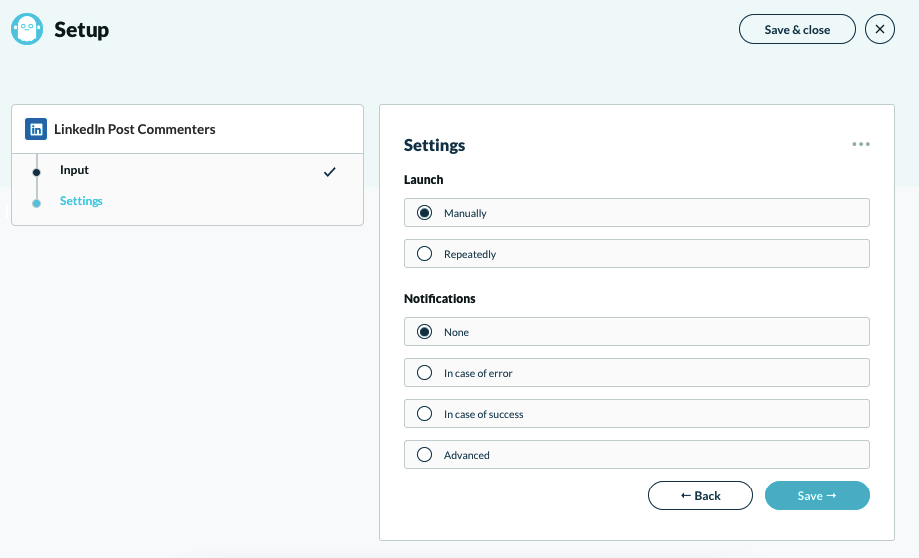Screen dimensions: 919x558
Task: Click the Back button
Action: (700, 496)
